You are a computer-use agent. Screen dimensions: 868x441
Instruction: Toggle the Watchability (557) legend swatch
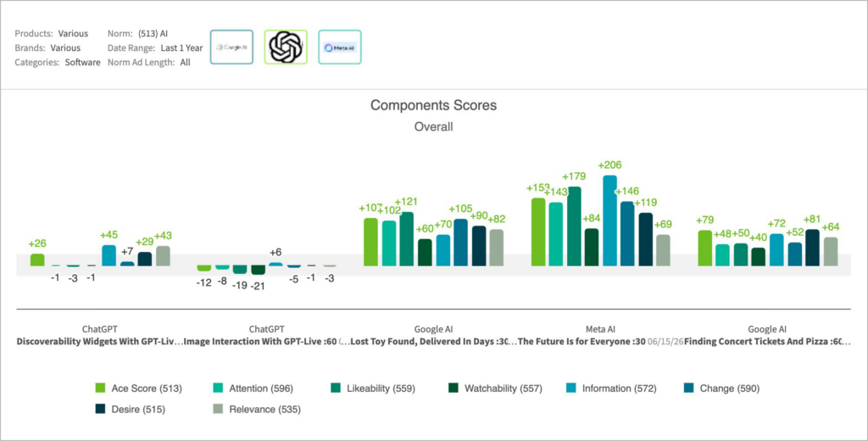(x=453, y=388)
